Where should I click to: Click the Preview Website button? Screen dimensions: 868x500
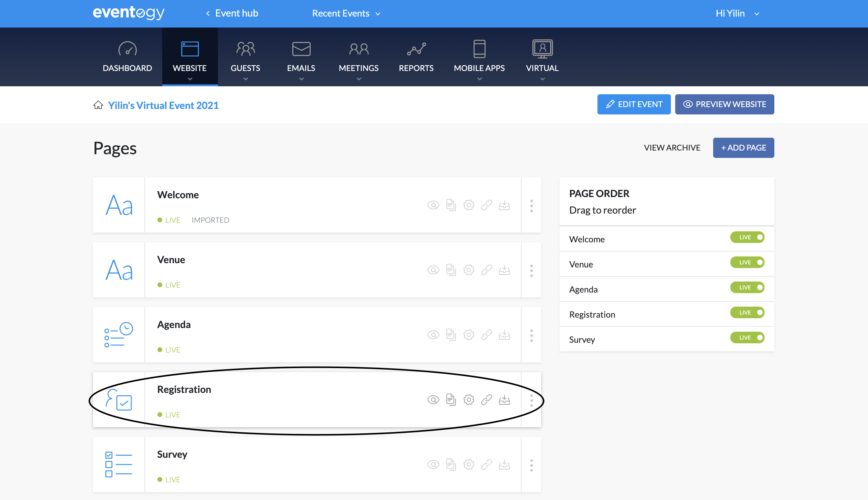point(724,104)
